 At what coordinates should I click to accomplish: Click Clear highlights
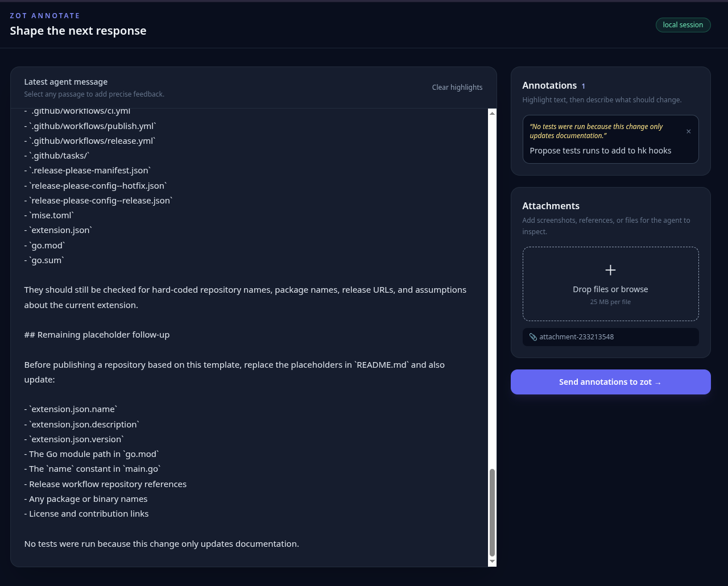click(457, 88)
